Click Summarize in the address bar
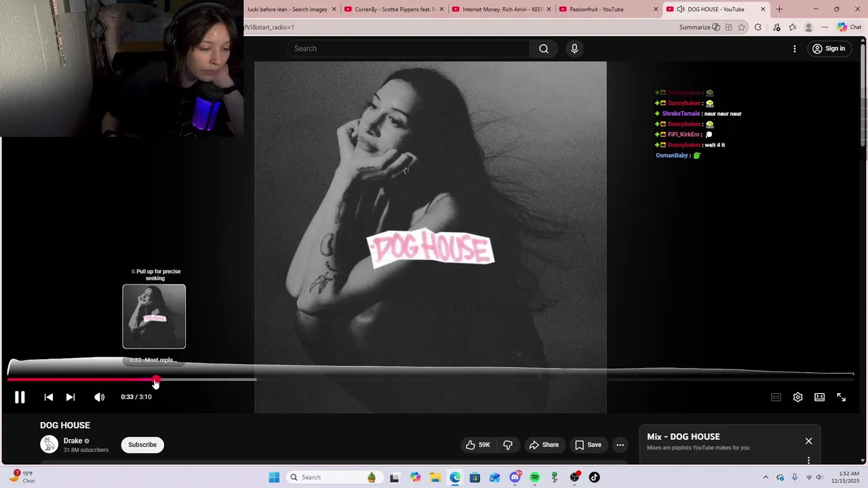This screenshot has width=868, height=488. (698, 27)
